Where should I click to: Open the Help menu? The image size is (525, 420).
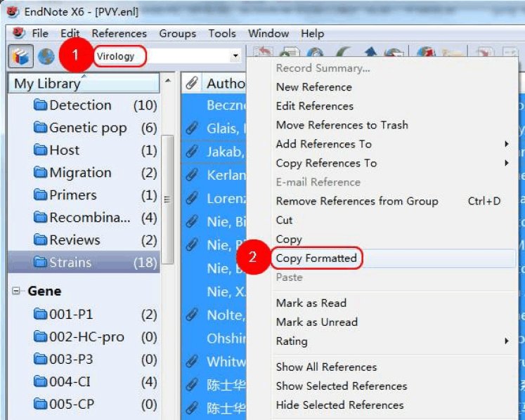tap(312, 34)
